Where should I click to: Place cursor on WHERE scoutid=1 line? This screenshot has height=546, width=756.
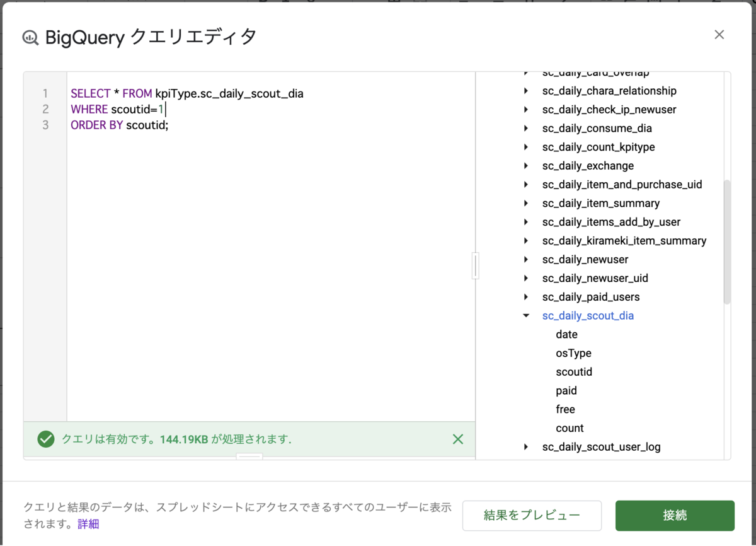(x=117, y=110)
